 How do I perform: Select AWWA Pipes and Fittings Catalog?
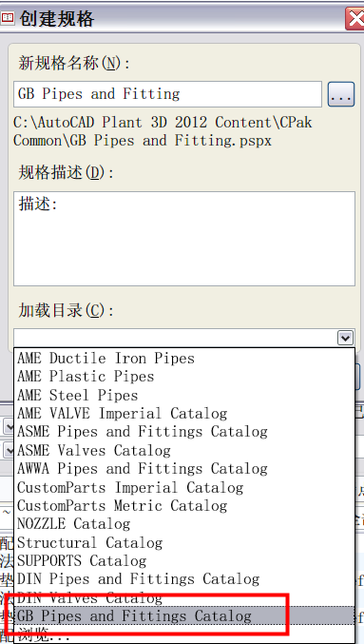pos(184,469)
